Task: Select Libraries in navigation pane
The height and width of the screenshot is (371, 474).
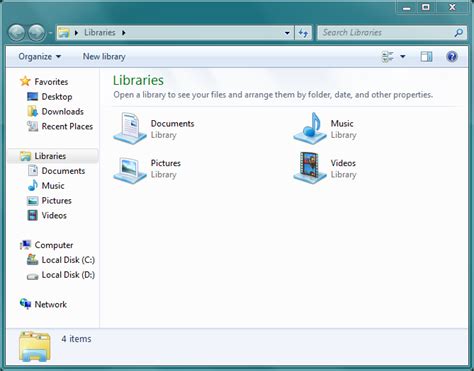Action: pos(50,156)
